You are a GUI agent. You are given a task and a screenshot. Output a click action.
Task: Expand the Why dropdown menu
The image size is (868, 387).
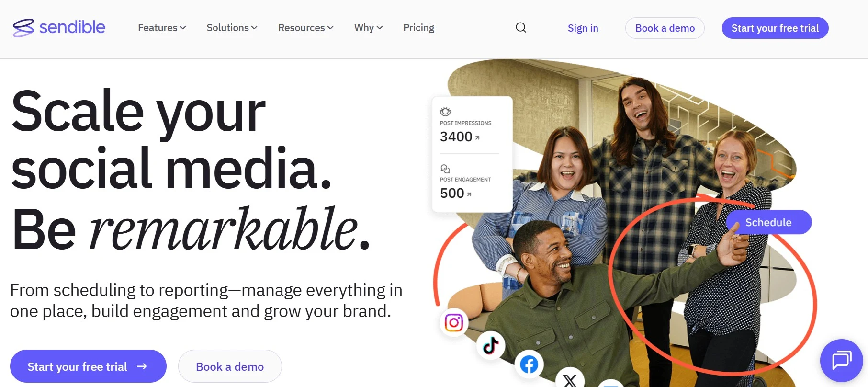click(x=369, y=28)
